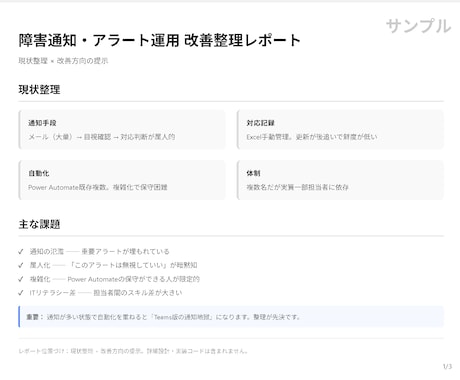
Task: Click footer note starting レポート位置づけ
Action: pos(133,351)
